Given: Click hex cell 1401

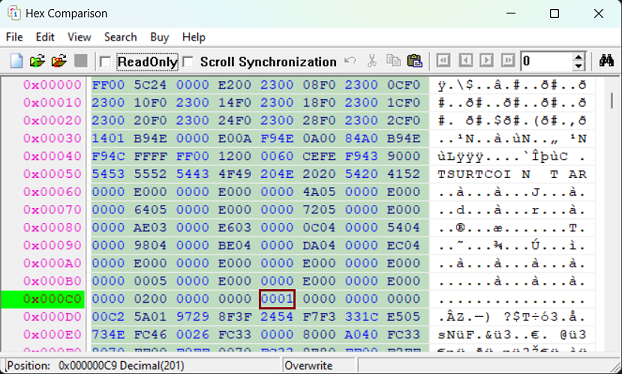Looking at the screenshot, I should 108,138.
